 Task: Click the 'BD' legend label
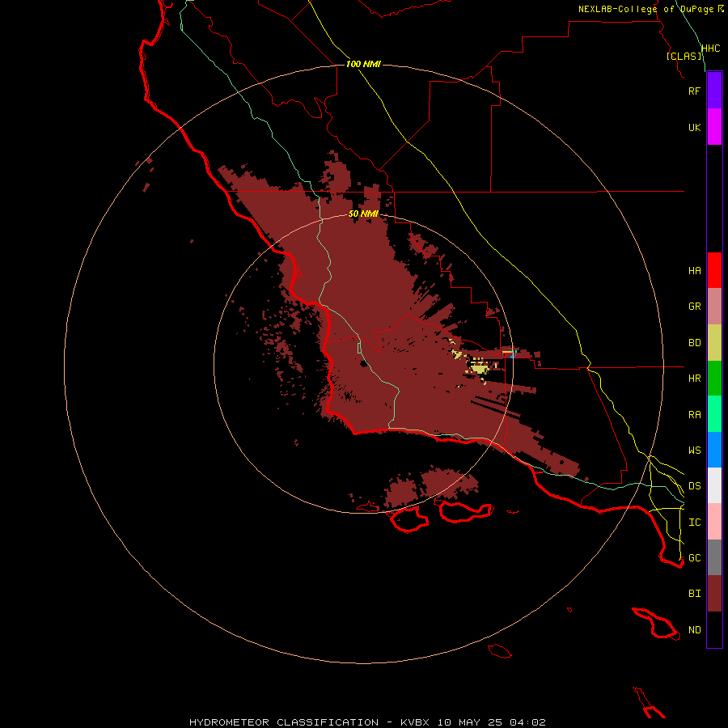(694, 343)
